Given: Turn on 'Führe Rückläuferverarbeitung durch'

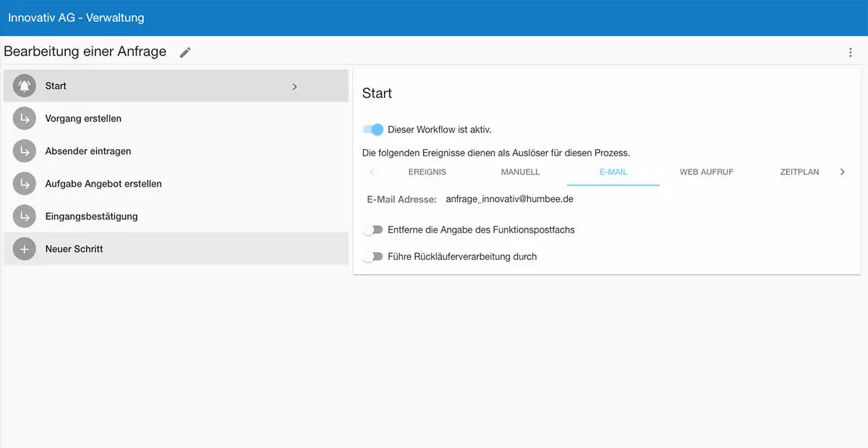Looking at the screenshot, I should tap(373, 256).
